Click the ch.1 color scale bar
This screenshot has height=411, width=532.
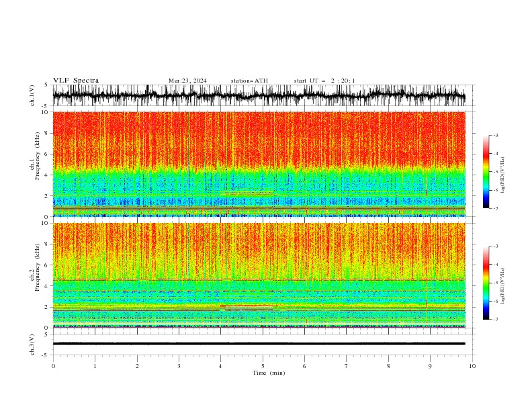pyautogui.click(x=486, y=172)
